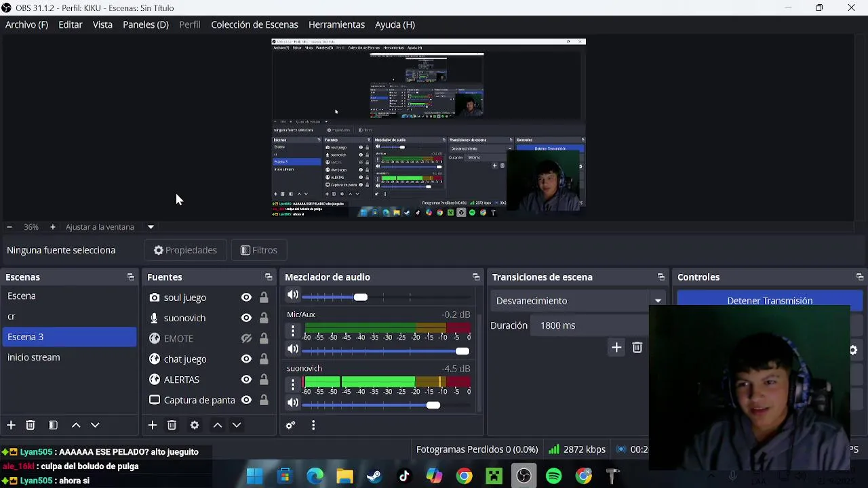868x488 pixels.
Task: Remove transition with trash icon
Action: [637, 348]
